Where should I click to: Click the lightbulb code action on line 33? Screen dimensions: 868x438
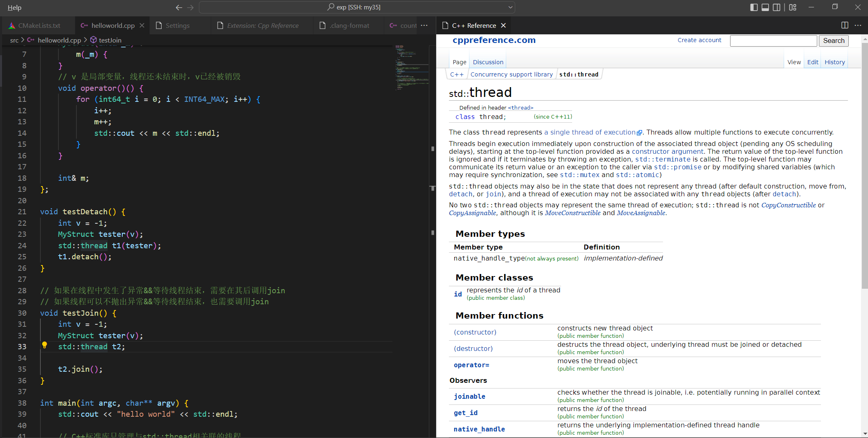(x=45, y=346)
